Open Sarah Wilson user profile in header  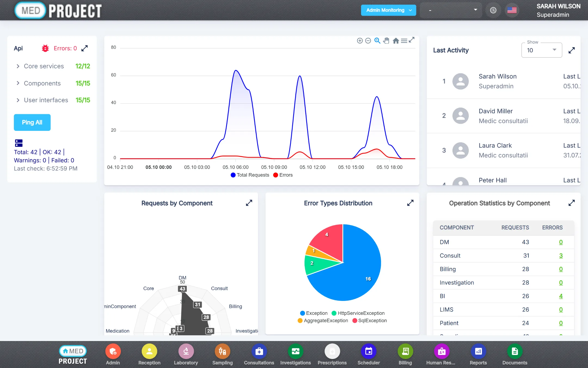point(558,10)
